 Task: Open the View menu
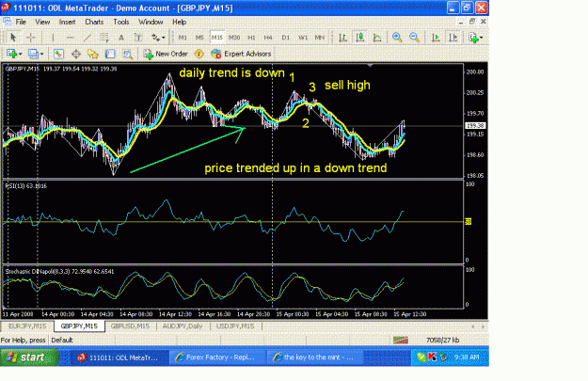pos(42,23)
